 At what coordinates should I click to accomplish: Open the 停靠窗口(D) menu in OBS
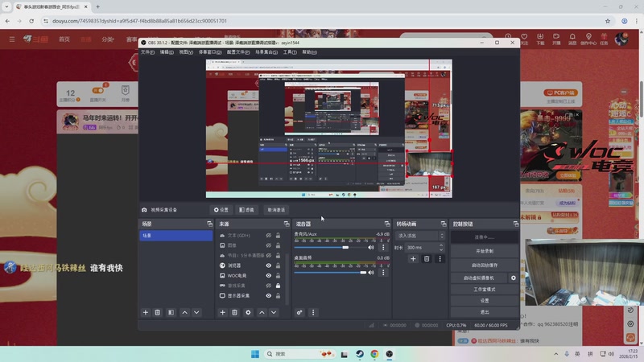(x=210, y=52)
